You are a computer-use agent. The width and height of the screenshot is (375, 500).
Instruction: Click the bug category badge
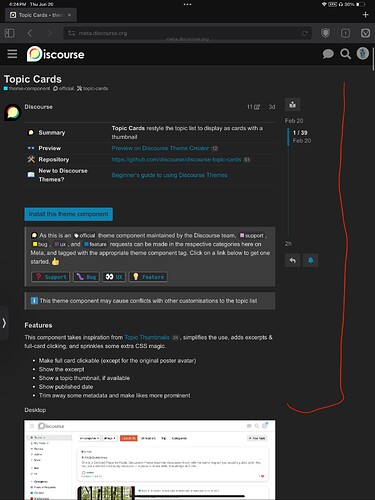tap(40, 244)
